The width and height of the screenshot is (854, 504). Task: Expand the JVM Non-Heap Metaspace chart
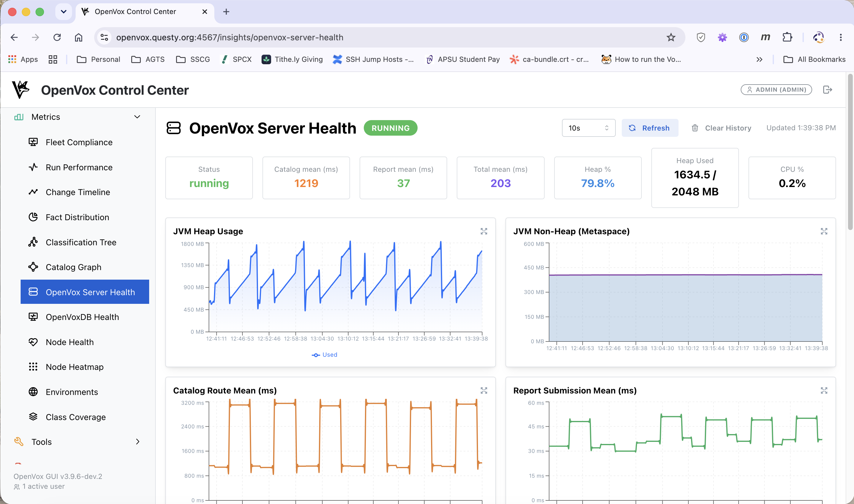point(824,231)
